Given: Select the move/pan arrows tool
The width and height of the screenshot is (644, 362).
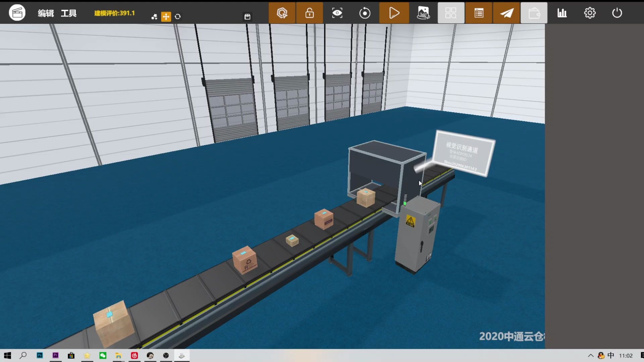Looking at the screenshot, I should pos(166,16).
